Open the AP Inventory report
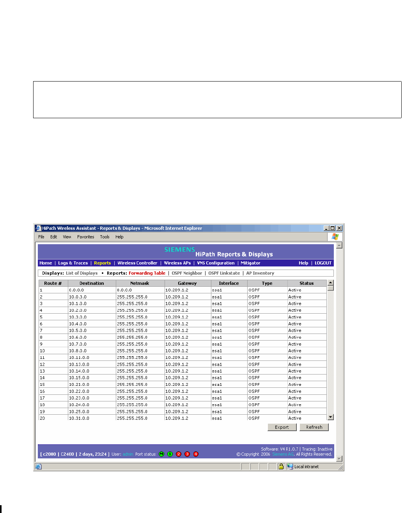Viewport: 420px width, 513px height. pyautogui.click(x=260, y=273)
